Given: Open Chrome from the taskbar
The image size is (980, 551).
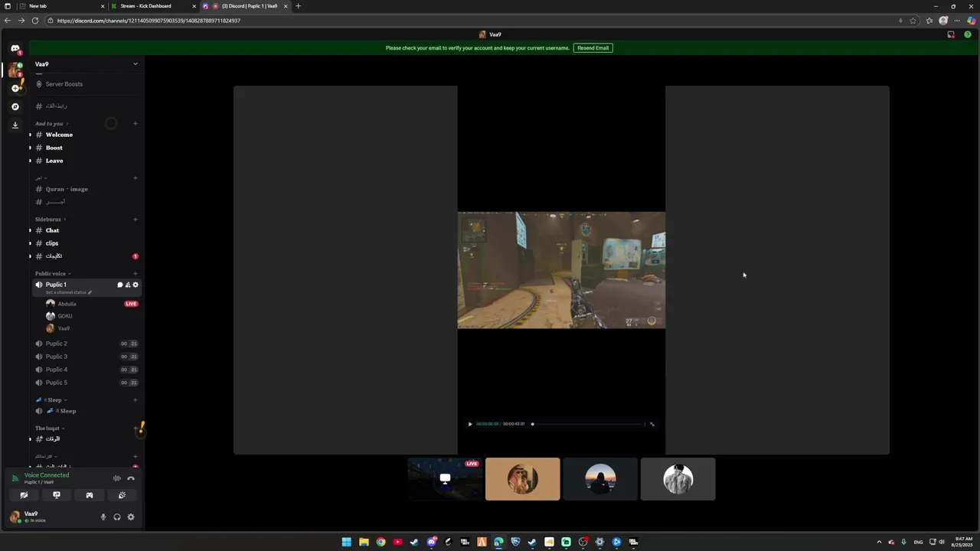Looking at the screenshot, I should [381, 542].
